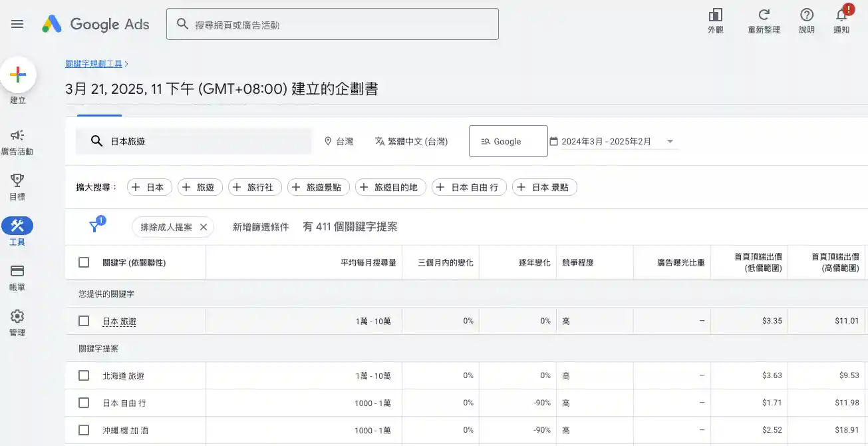Screen dimensions: 868x446
Task: Check the select-all keywords checkbox
Action: [x=84, y=262]
